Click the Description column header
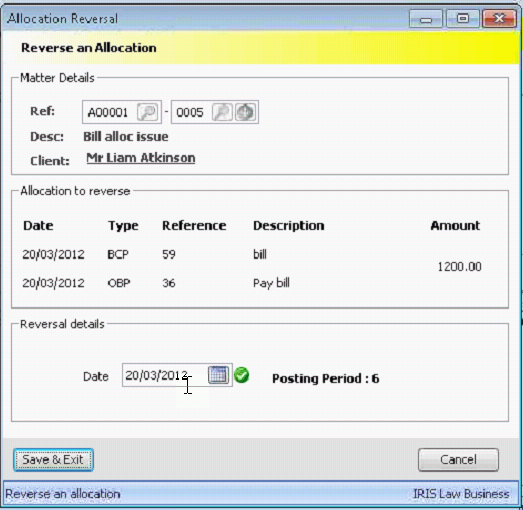The image size is (523, 510). click(x=289, y=226)
